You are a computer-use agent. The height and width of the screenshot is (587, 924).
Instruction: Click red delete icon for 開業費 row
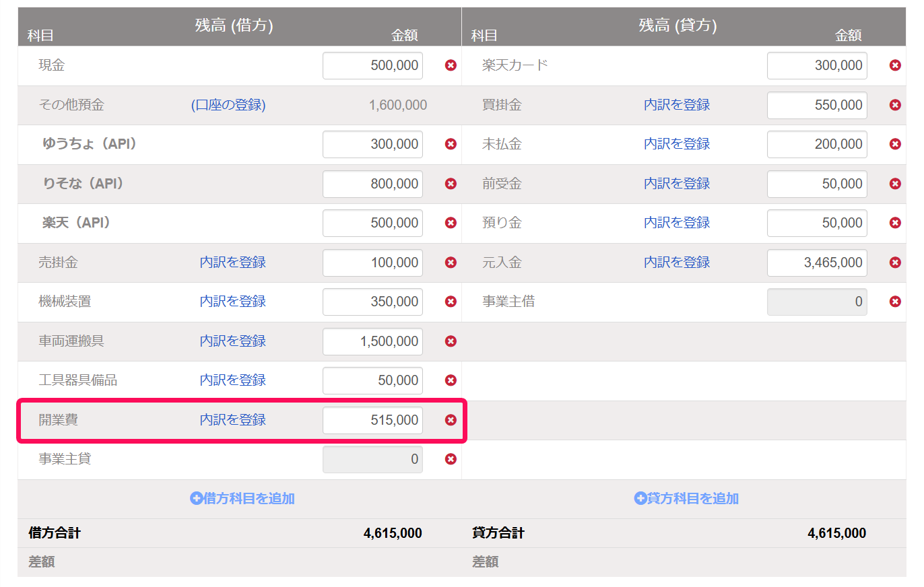(451, 420)
